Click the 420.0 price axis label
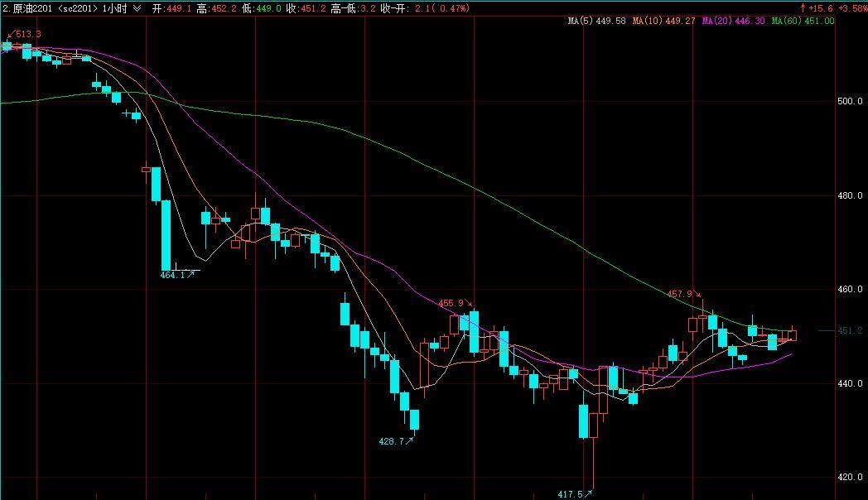This screenshot has height=500, width=868. [851, 478]
